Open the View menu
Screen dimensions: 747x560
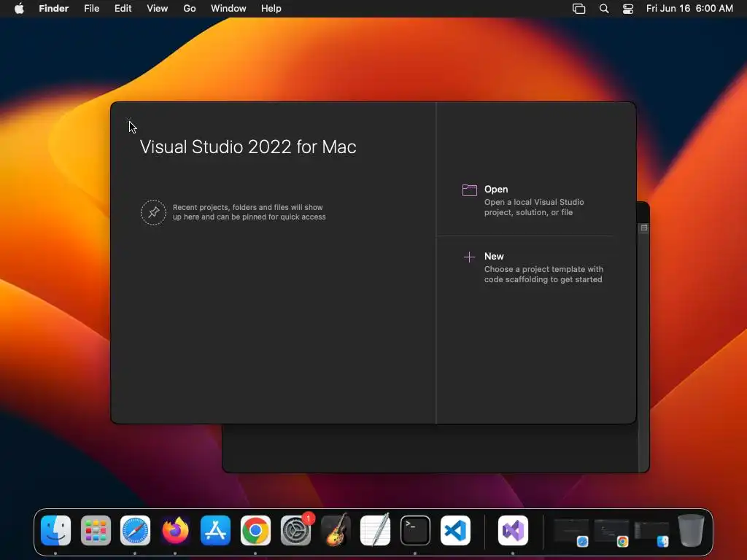click(x=158, y=9)
